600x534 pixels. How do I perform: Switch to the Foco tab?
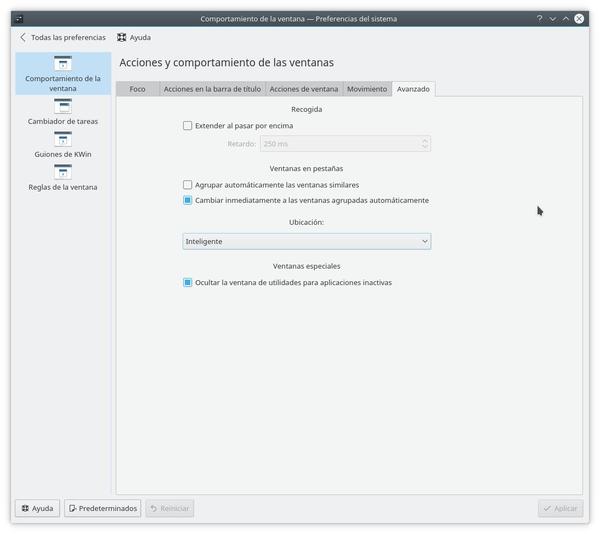tap(137, 89)
